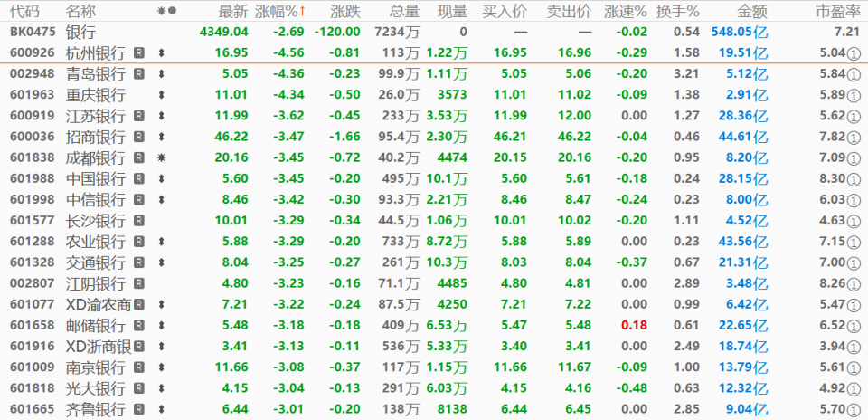Click the marker icon in XD浙商银 row

162,347
